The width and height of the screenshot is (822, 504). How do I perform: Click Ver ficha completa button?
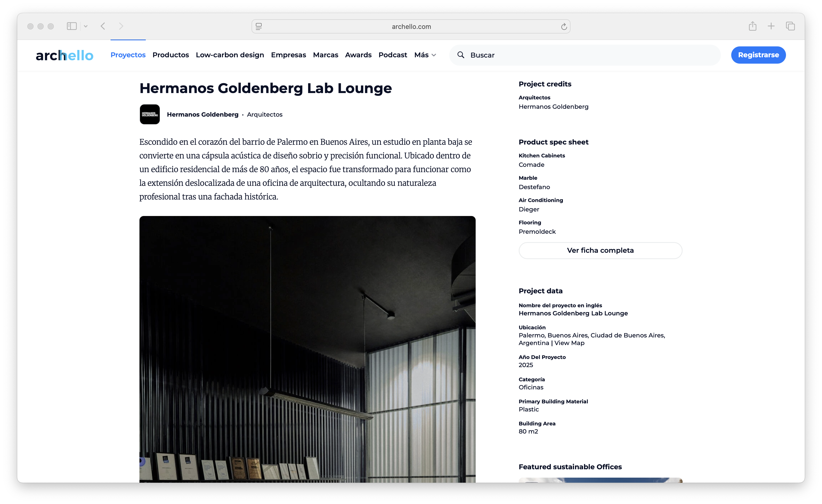tap(600, 250)
